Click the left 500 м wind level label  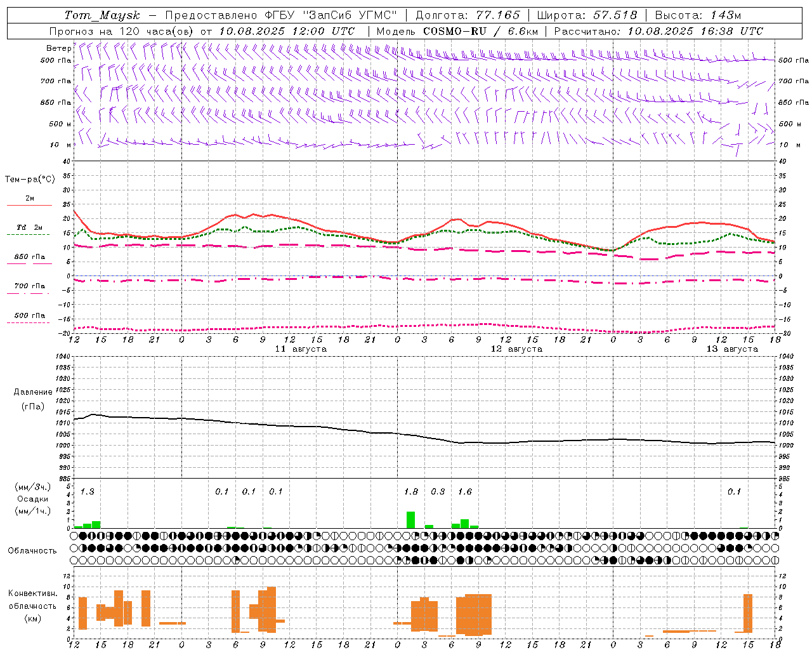60,124
